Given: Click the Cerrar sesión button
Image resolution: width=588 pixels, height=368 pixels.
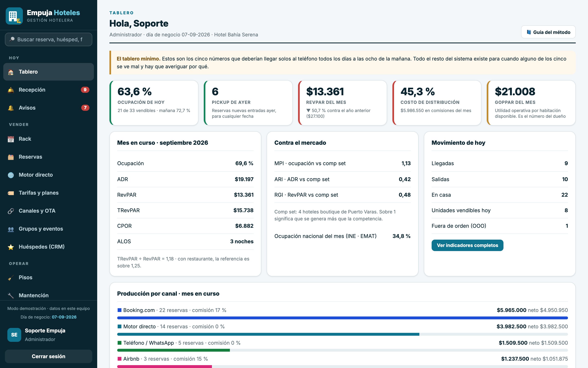Looking at the screenshot, I should pyautogui.click(x=49, y=356).
